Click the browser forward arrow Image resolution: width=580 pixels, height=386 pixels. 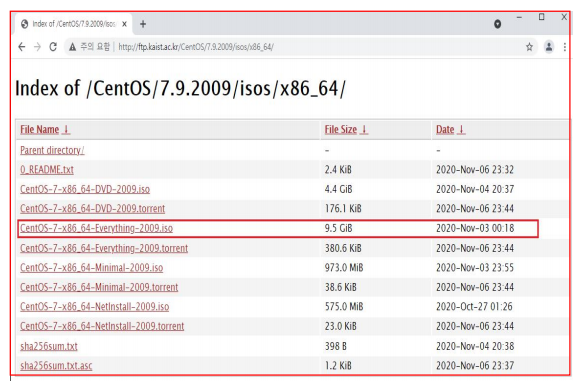pos(37,47)
